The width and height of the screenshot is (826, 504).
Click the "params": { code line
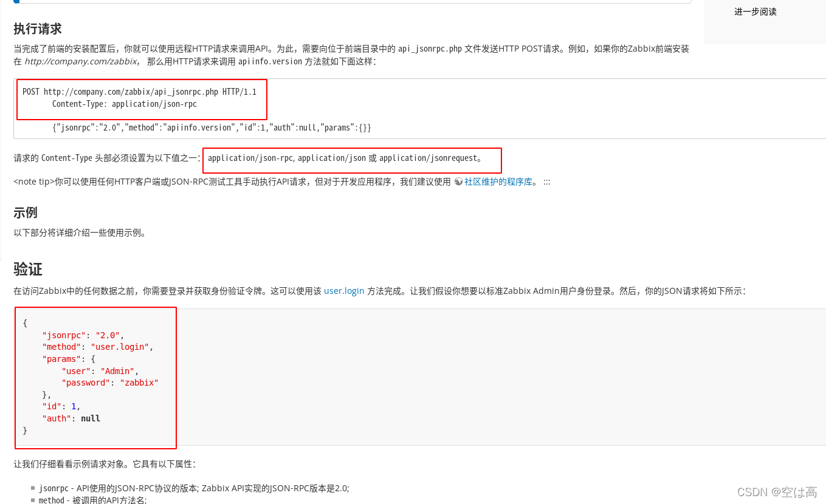coord(69,359)
